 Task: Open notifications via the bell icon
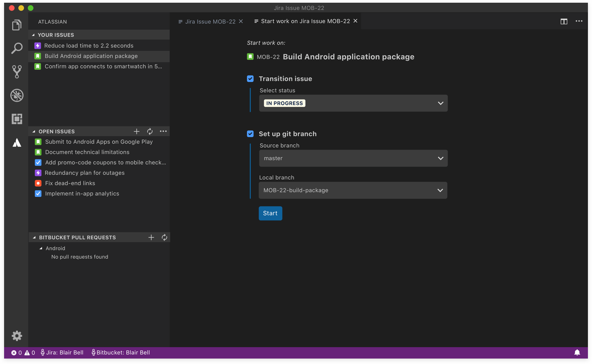point(577,352)
